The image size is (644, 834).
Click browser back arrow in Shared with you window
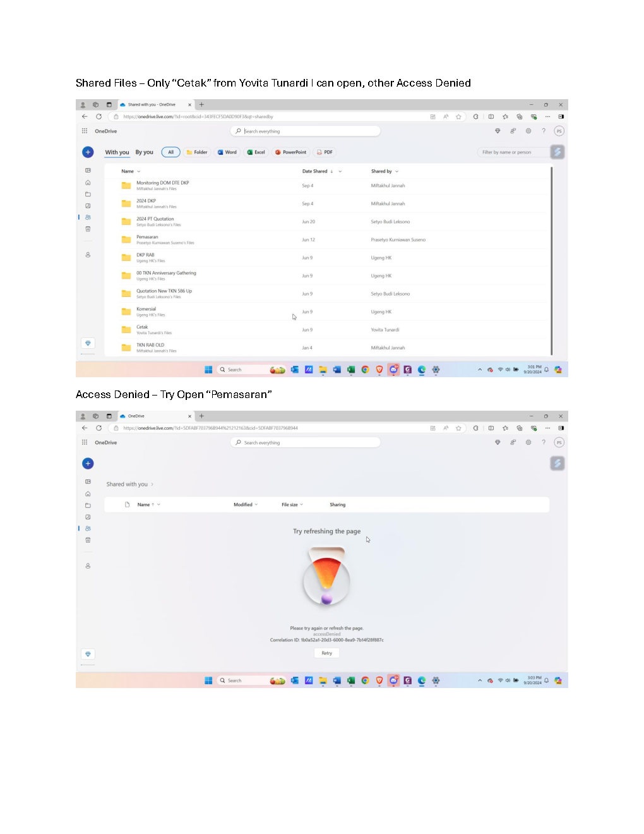pos(85,116)
